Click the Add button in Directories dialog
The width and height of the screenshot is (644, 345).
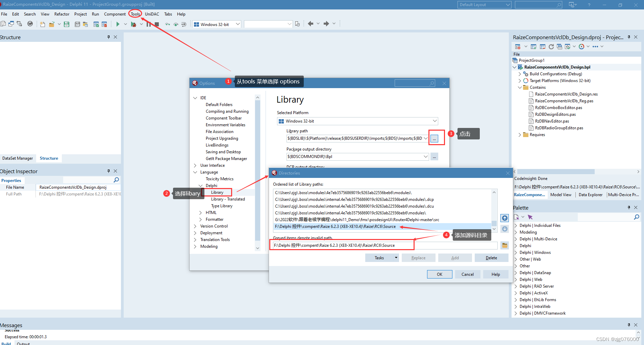coord(455,258)
